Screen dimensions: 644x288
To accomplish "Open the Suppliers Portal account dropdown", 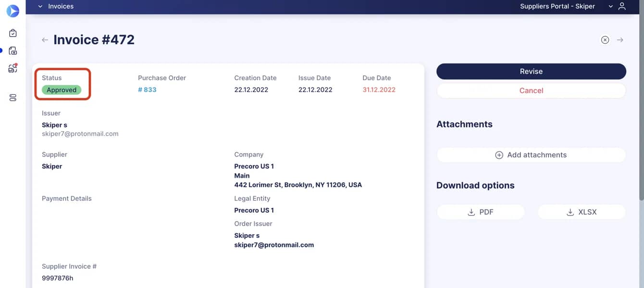I will click(611, 6).
